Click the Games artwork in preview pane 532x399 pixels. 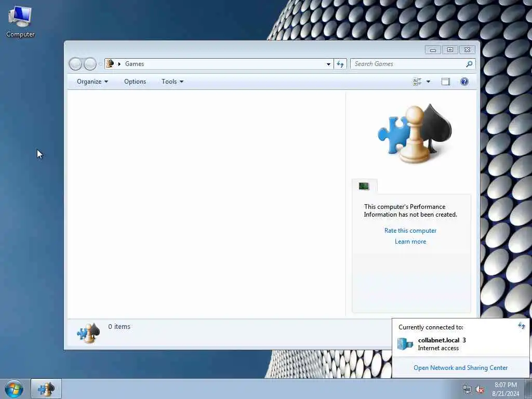pos(415,134)
